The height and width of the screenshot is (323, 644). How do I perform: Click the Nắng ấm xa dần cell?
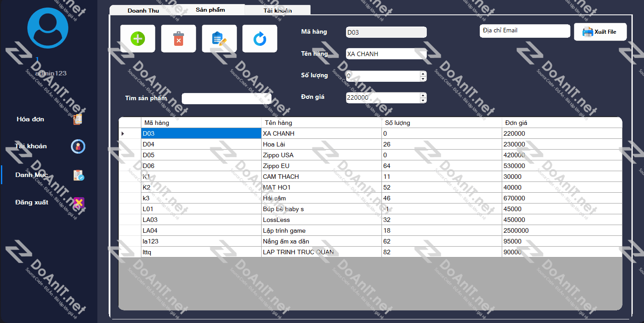pyautogui.click(x=321, y=241)
